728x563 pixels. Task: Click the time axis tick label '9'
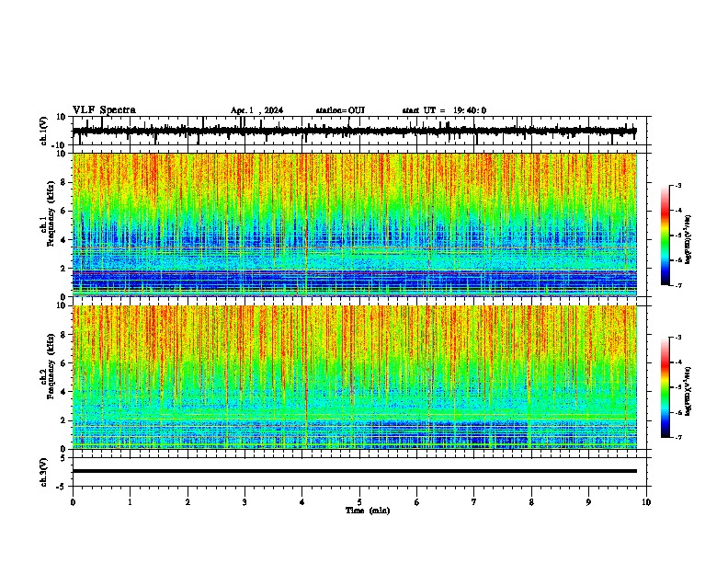coord(588,502)
